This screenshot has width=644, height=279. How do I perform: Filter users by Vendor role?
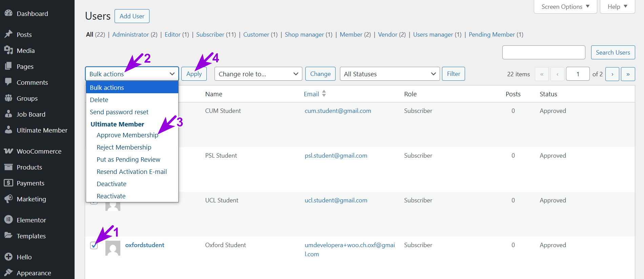click(x=387, y=34)
